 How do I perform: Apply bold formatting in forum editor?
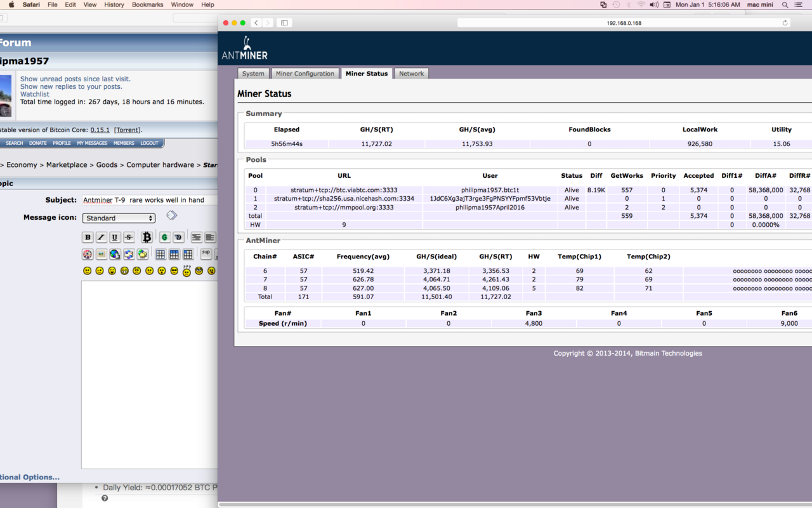pyautogui.click(x=88, y=237)
